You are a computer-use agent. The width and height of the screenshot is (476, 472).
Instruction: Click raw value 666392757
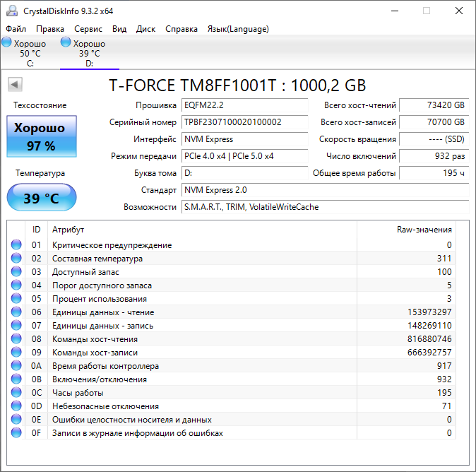(429, 353)
